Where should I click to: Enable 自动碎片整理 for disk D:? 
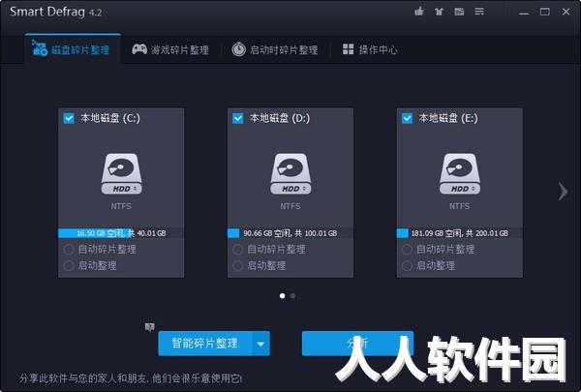[237, 250]
